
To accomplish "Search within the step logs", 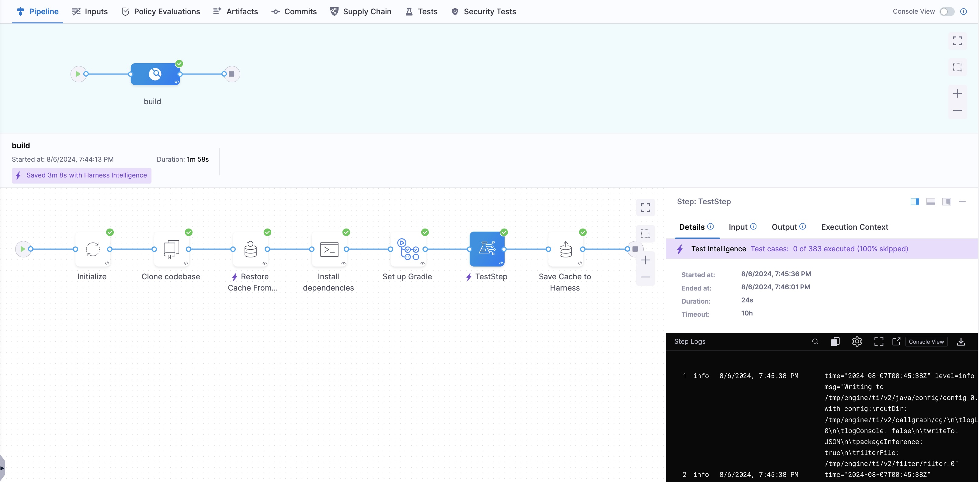I will 815,341.
